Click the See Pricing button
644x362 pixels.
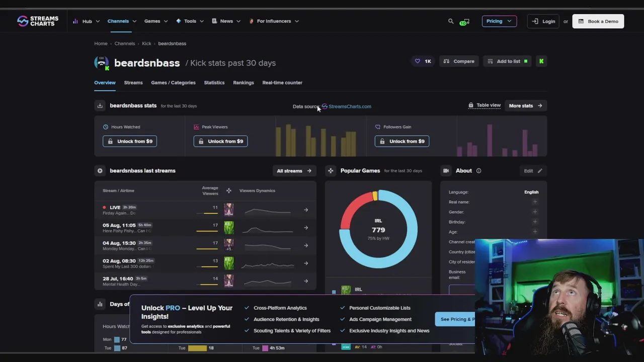tap(455, 319)
